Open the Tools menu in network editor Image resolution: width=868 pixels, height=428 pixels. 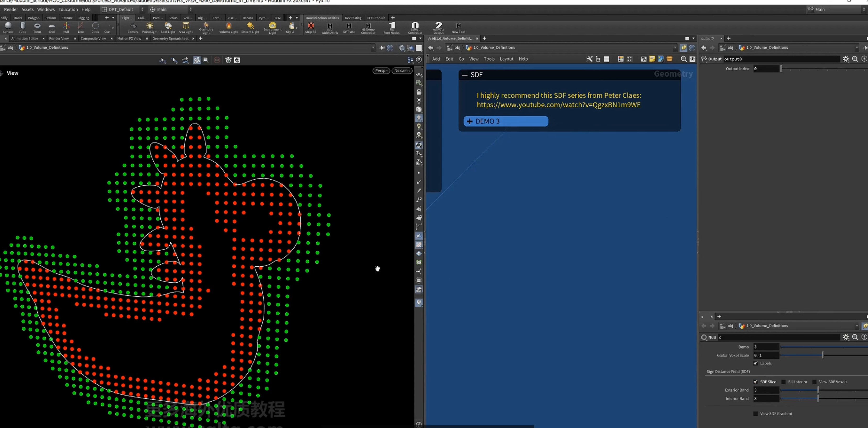[x=489, y=59]
